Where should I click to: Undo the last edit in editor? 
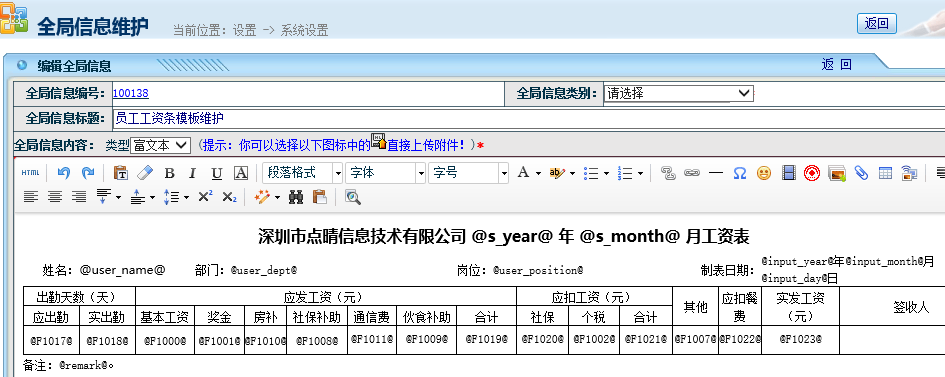coord(64,173)
